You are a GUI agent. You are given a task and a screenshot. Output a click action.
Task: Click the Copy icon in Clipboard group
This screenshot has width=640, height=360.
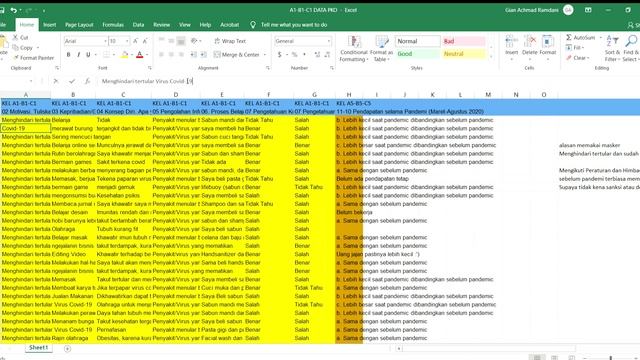tap(16, 48)
